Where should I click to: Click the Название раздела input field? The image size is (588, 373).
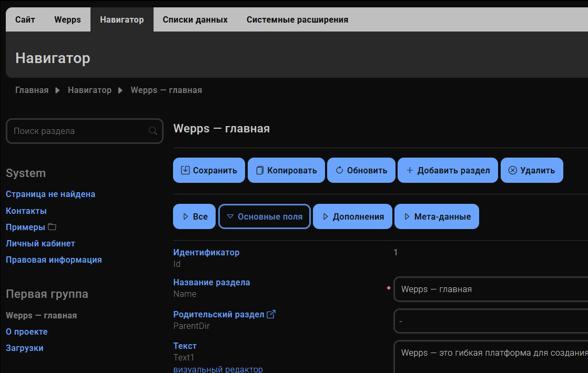click(489, 289)
